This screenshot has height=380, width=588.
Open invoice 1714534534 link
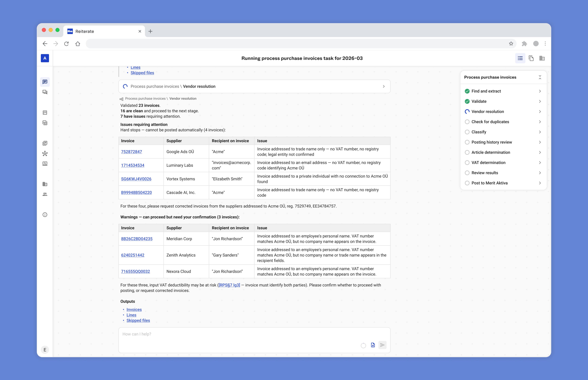pos(133,165)
